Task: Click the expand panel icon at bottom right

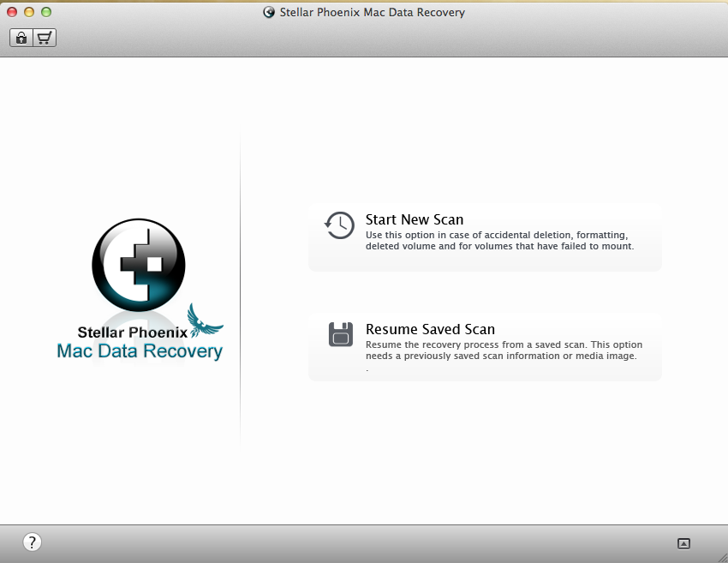Action: [x=683, y=543]
